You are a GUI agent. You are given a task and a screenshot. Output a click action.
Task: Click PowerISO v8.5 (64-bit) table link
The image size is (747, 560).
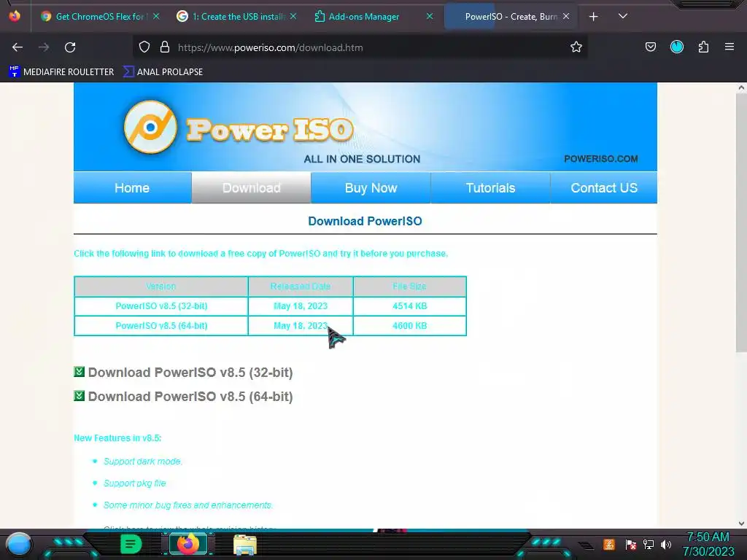(x=161, y=326)
